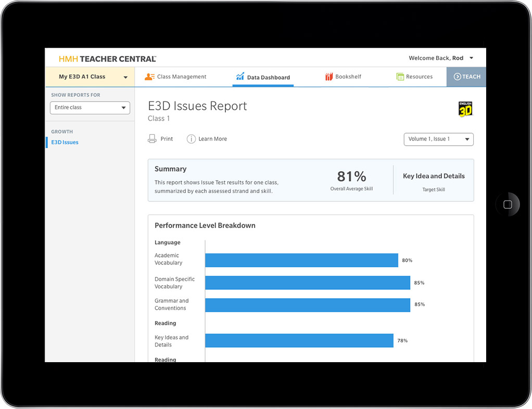532x409 pixels.
Task: Expand the Welcome Back, Rod user menu
Action: point(441,58)
